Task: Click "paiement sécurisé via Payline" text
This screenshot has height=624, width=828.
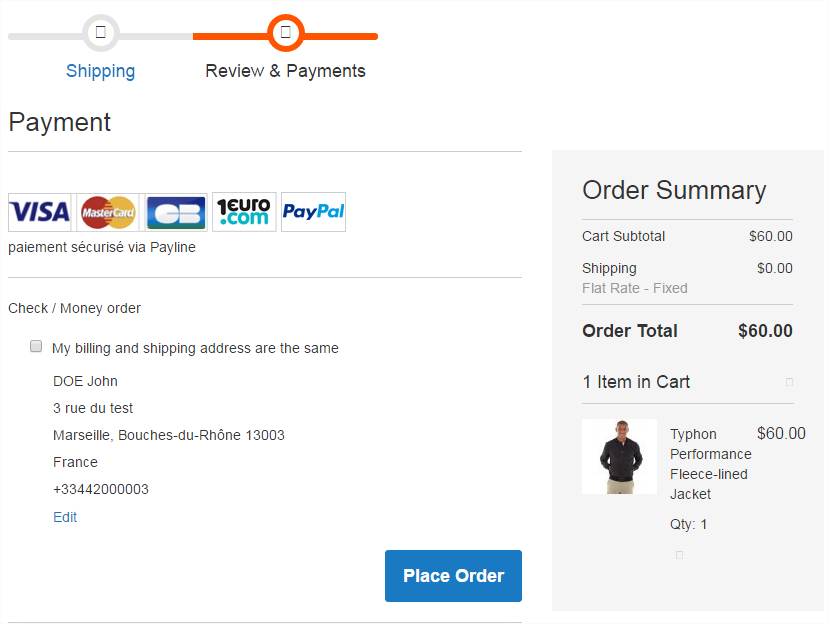Action: pyautogui.click(x=102, y=247)
